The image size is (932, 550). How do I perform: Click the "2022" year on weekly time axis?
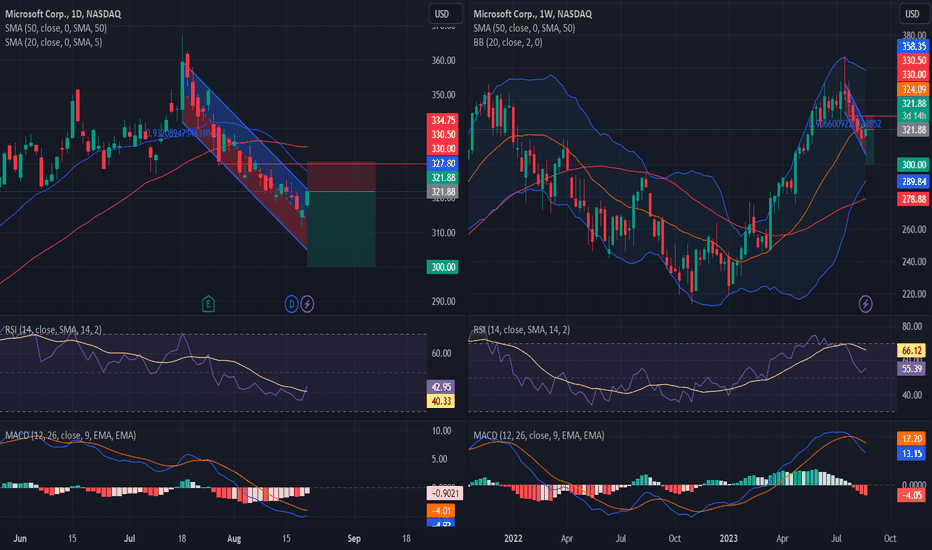[513, 538]
